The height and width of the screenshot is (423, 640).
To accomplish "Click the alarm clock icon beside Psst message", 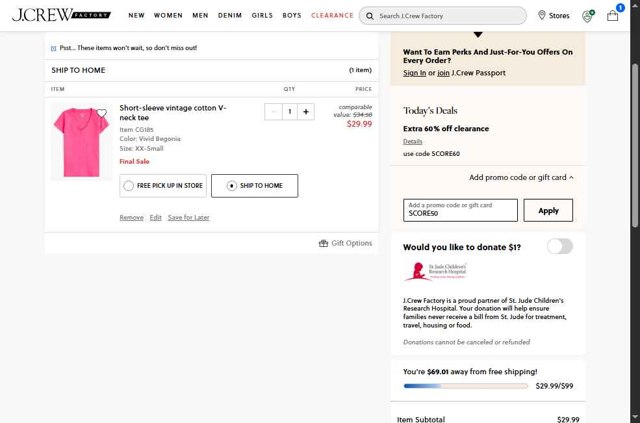I will click(53, 48).
